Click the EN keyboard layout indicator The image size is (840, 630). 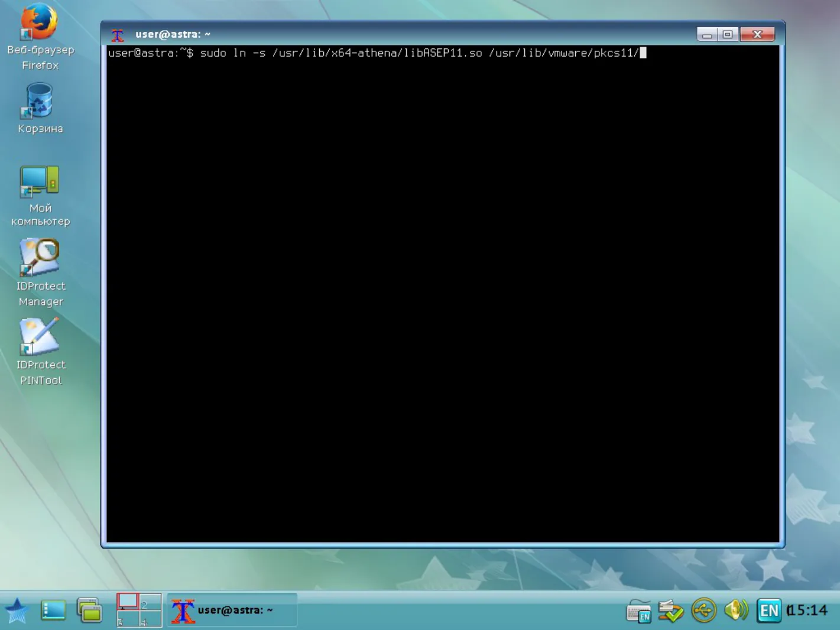pyautogui.click(x=769, y=610)
